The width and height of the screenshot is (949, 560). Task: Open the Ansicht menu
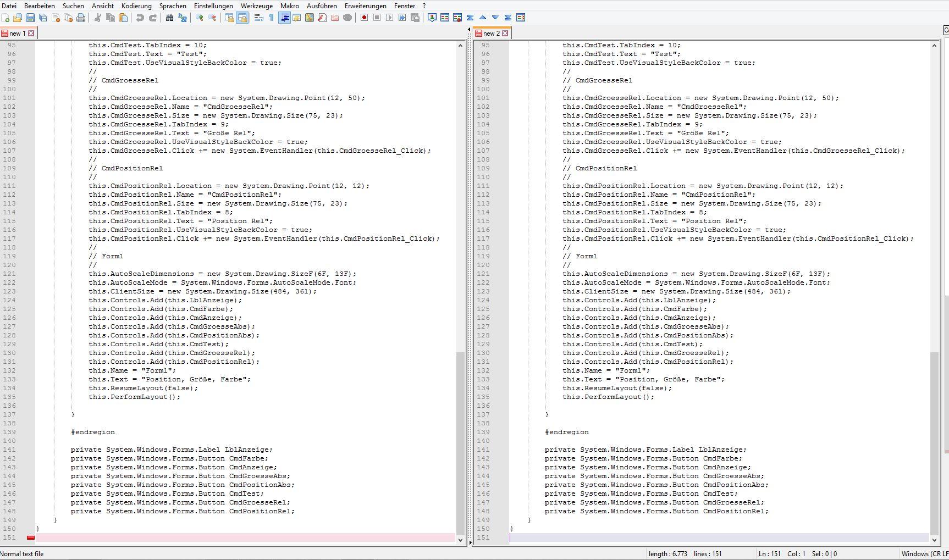point(103,5)
